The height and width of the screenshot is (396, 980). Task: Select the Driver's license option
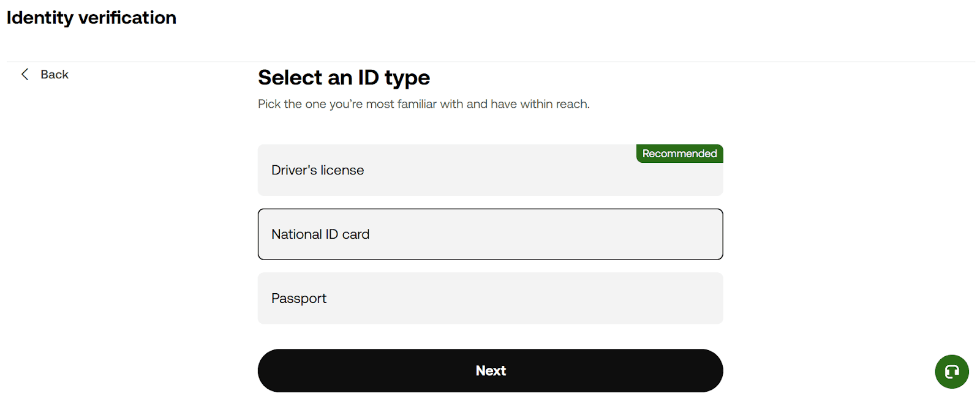pos(490,170)
